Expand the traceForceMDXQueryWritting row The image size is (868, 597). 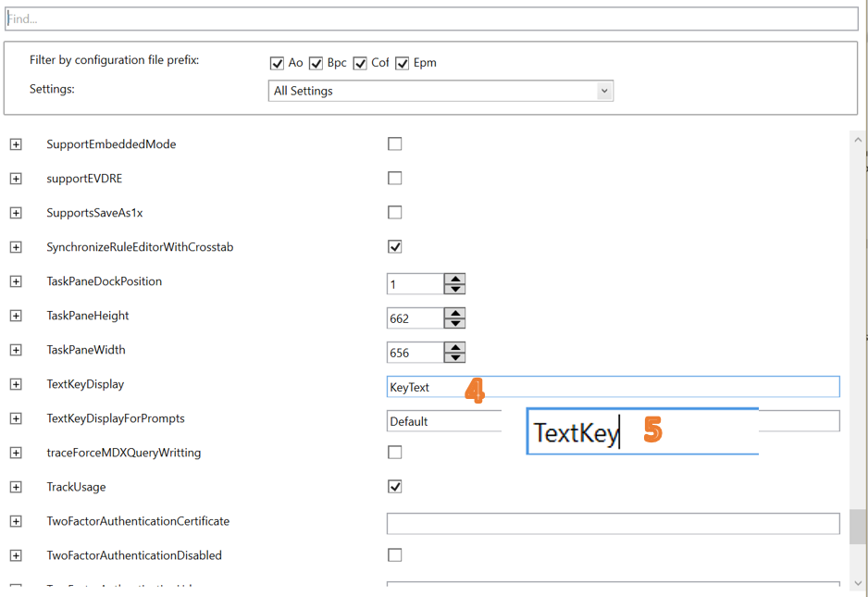pos(16,453)
